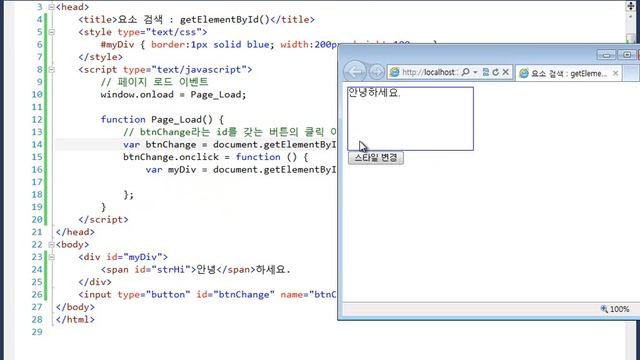Image resolution: width=640 pixels, height=360 pixels.
Task: Click the span id="strHi" line
Action: pos(196,270)
